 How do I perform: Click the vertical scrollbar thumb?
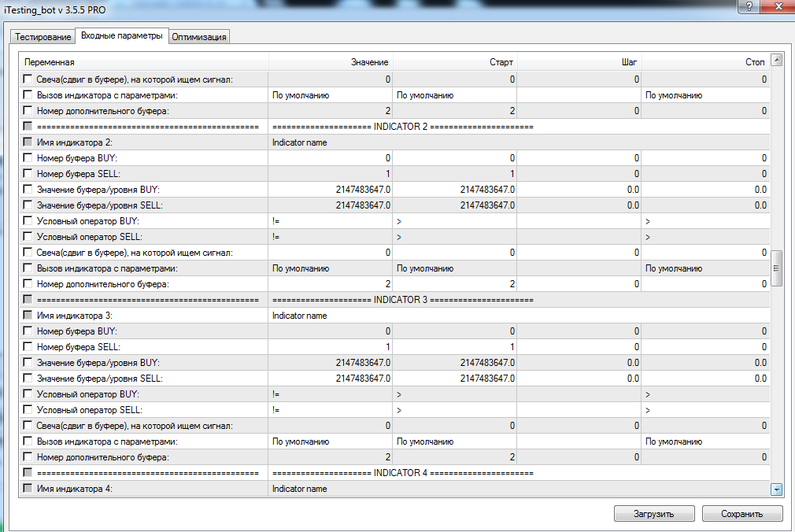[x=777, y=268]
